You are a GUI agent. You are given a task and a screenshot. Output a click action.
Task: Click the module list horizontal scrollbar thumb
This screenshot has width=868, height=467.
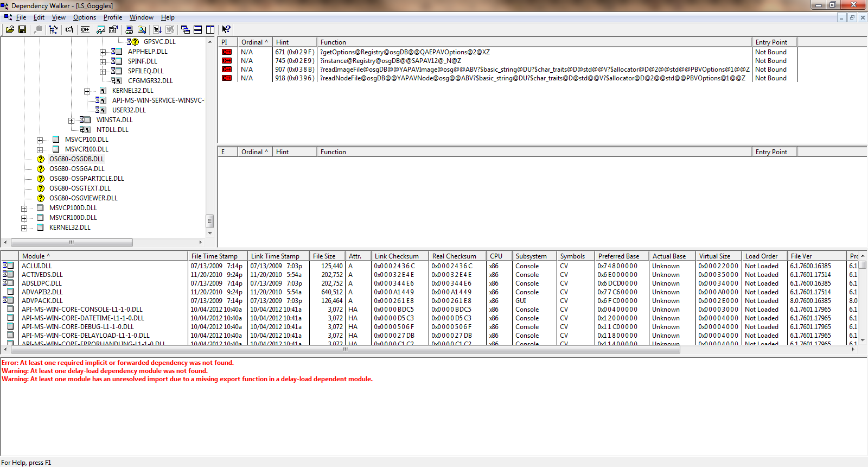point(345,350)
